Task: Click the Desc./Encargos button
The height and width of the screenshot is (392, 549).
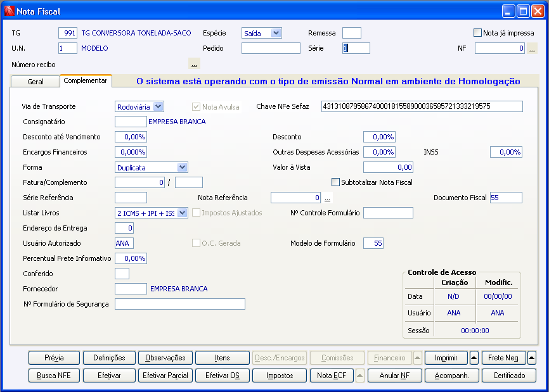Action: coord(280,358)
